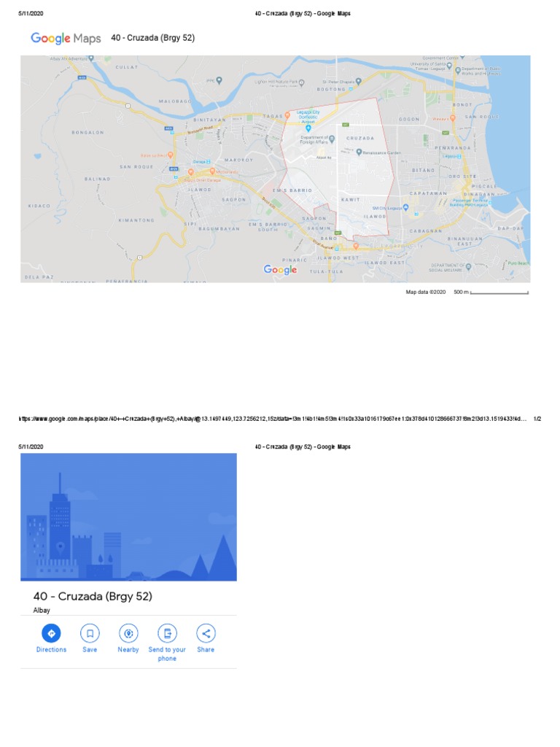Click the 5/11/2020 date in top header
Image resolution: width=560 pixels, height=747 pixels.
coord(31,13)
